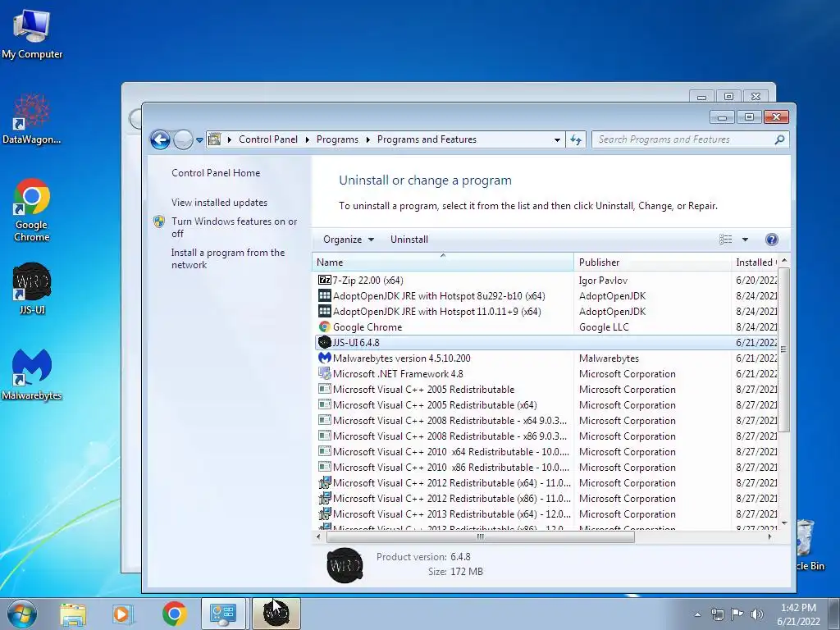Open the My Computer desktop icon
The width and height of the screenshot is (840, 630).
(x=32, y=34)
